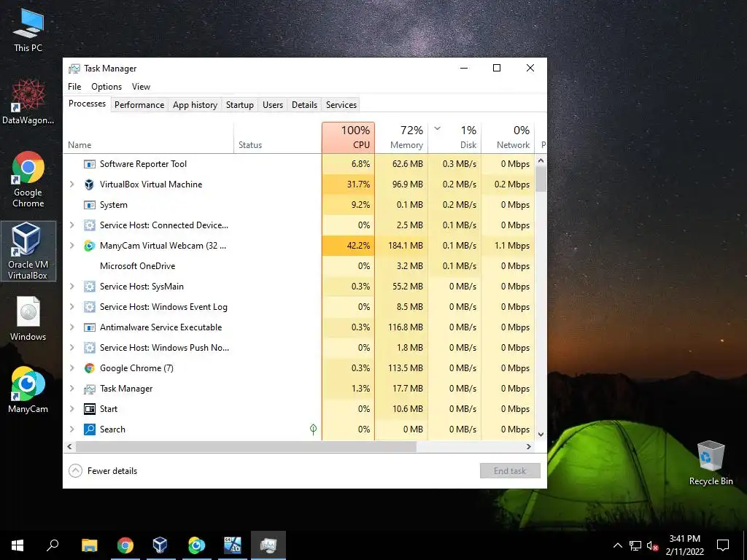Image resolution: width=747 pixels, height=560 pixels.
Task: Click the ManyCam Virtual Webcam process icon
Action: 89,246
